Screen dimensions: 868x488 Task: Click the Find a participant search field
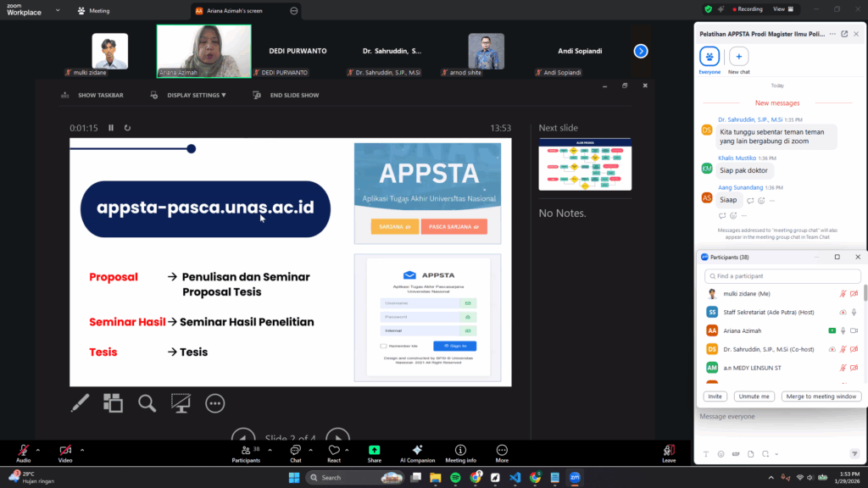pos(784,276)
